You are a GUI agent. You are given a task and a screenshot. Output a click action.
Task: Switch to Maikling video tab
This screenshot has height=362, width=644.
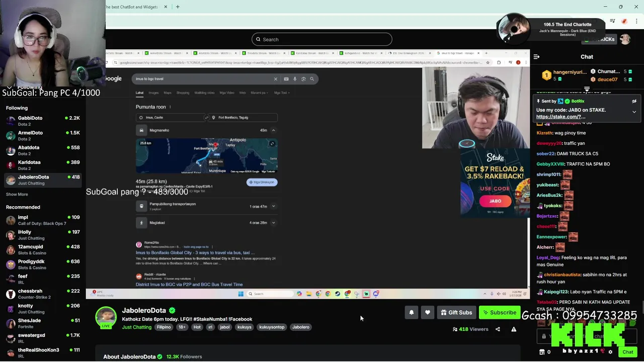click(x=204, y=93)
